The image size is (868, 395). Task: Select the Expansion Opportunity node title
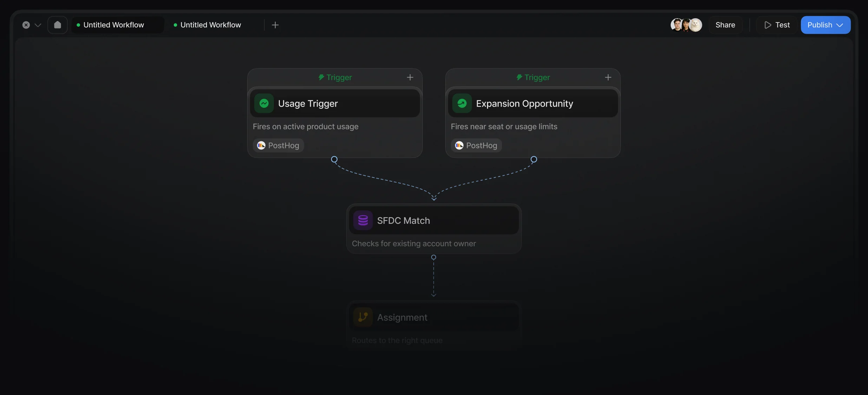(525, 103)
